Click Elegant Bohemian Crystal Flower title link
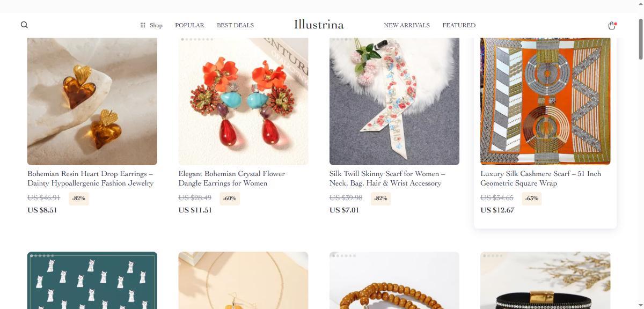The width and height of the screenshot is (644, 309). coord(232,179)
